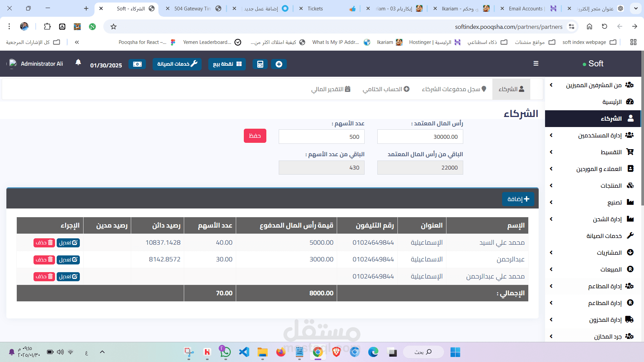
Task: Click the blue إضافة add partner button
Action: 518,199
